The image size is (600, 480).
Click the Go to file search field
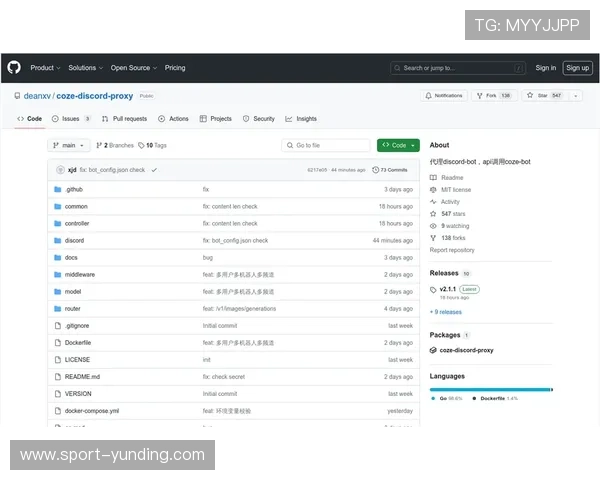pyautogui.click(x=326, y=145)
